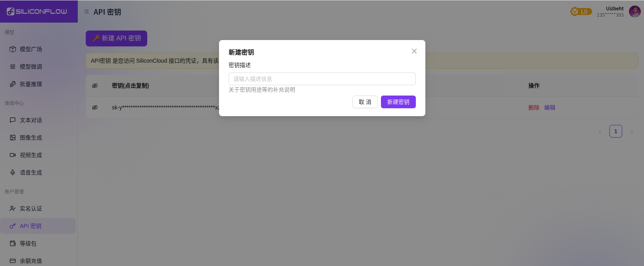
Task: Click the SiliconFlow logo
Action: pyautogui.click(x=37, y=11)
